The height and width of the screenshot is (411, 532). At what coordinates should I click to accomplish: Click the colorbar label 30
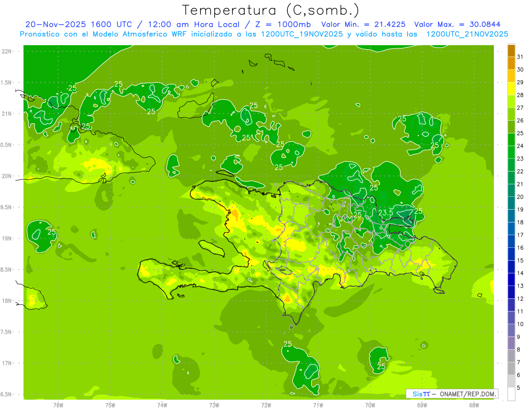tap(520, 70)
